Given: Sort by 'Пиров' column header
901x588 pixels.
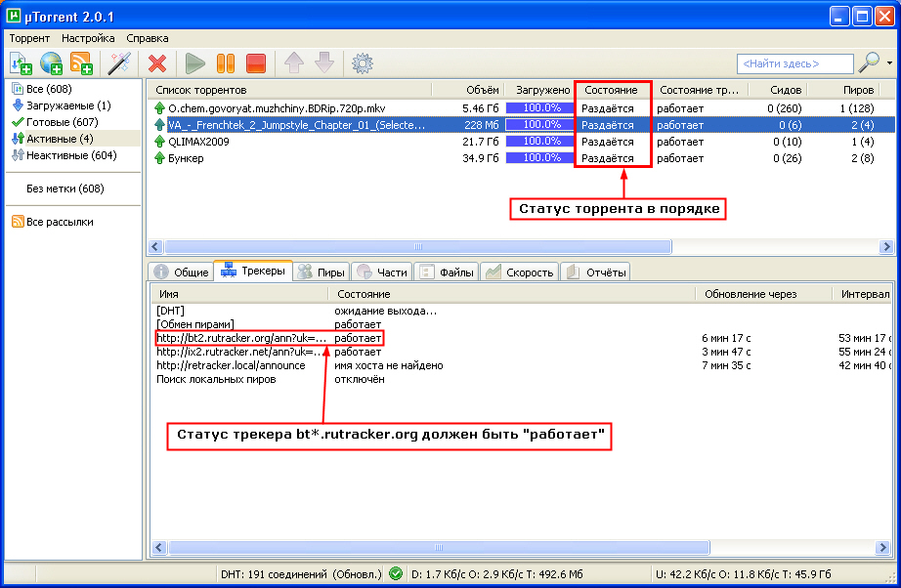Looking at the screenshot, I should click(x=858, y=90).
